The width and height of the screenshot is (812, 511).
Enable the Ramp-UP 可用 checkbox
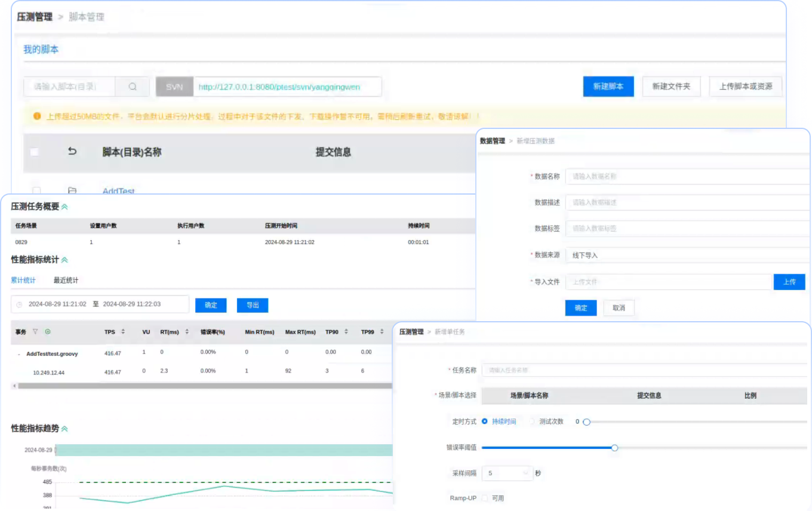tap(485, 498)
